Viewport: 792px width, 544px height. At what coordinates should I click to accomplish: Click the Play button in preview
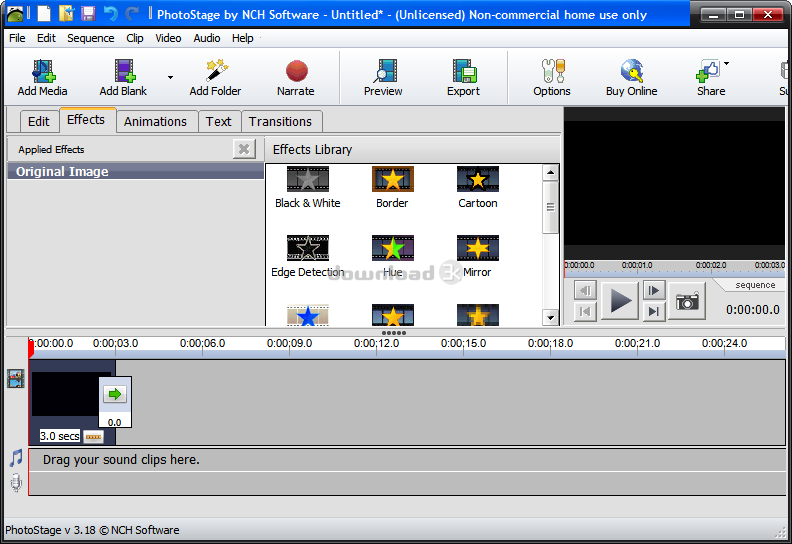coord(620,301)
